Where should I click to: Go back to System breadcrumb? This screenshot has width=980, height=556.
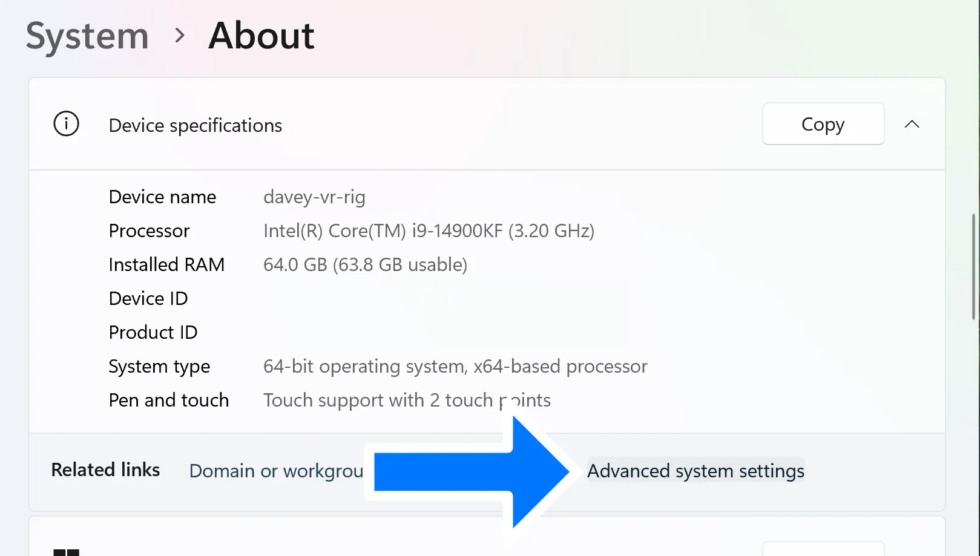coord(87,36)
